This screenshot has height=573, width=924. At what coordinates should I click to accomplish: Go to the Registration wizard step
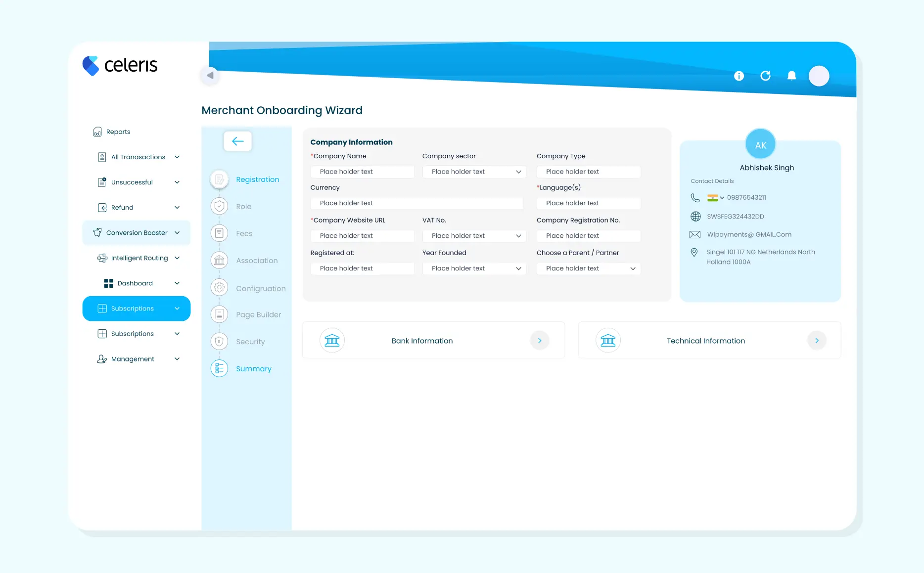point(257,179)
